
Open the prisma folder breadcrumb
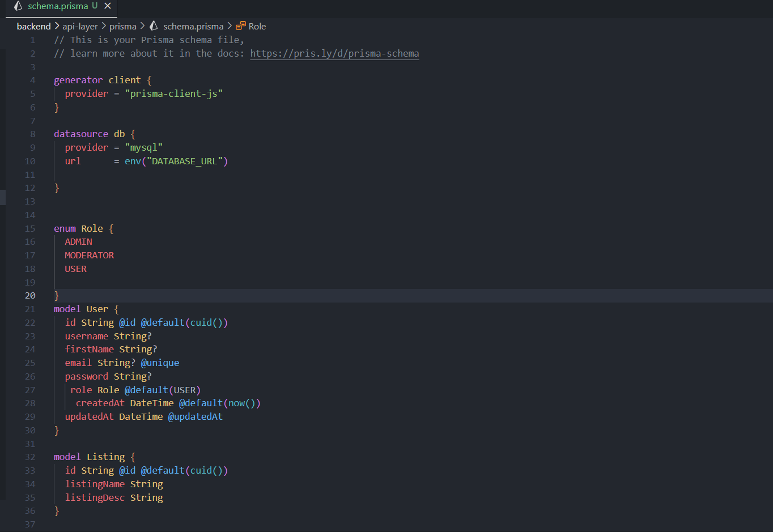(123, 27)
